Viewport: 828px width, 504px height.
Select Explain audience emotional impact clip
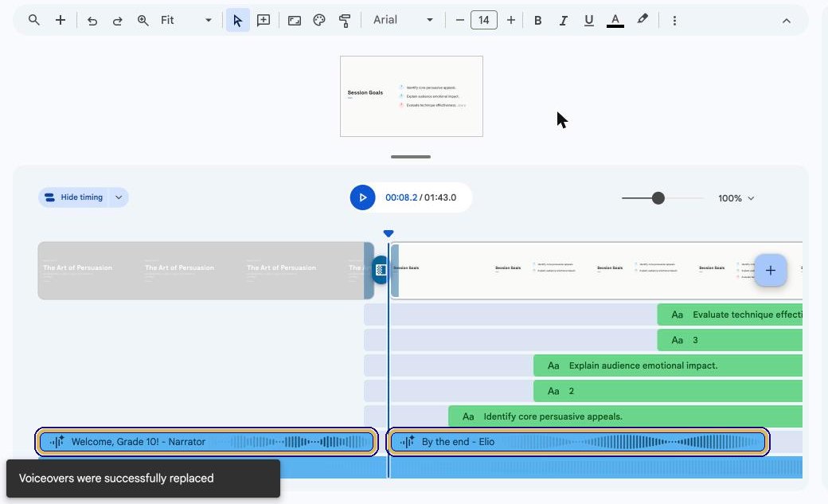click(x=668, y=365)
